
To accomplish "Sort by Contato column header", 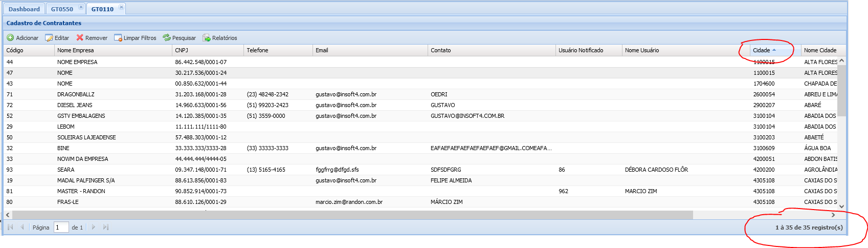I will point(492,50).
